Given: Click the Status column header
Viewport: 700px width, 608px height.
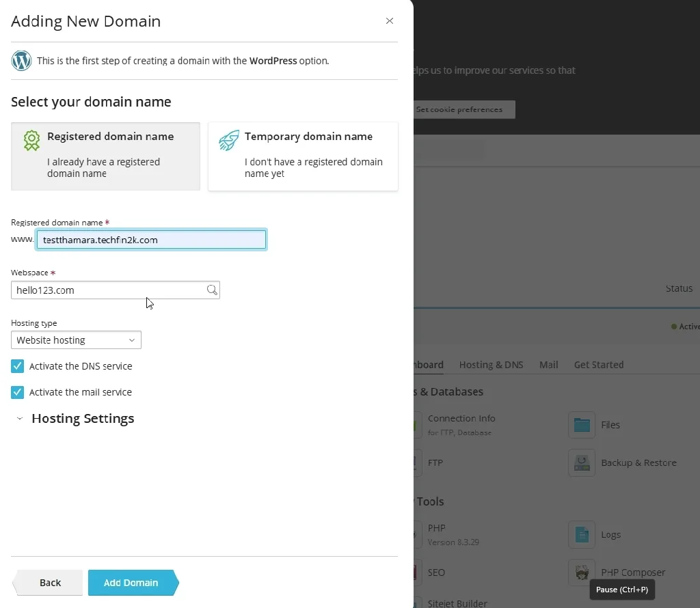Looking at the screenshot, I should pos(679,288).
